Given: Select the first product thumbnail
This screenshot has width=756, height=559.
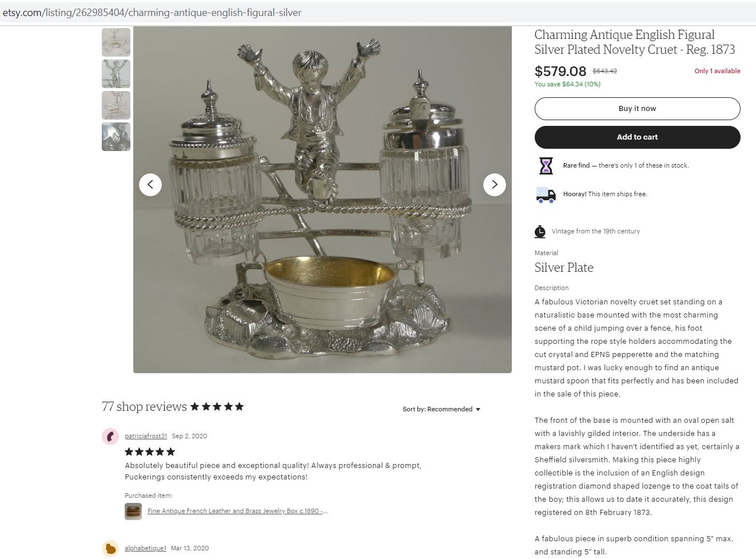Looking at the screenshot, I should tap(116, 42).
